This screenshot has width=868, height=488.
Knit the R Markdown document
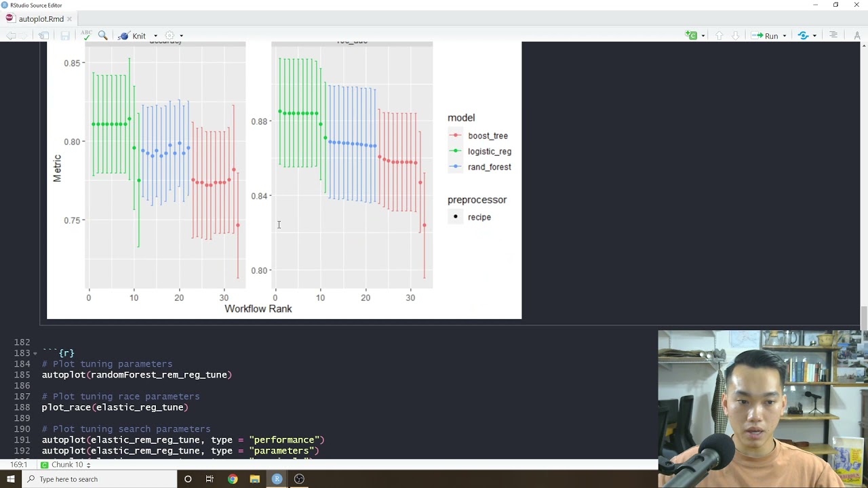[x=132, y=35]
